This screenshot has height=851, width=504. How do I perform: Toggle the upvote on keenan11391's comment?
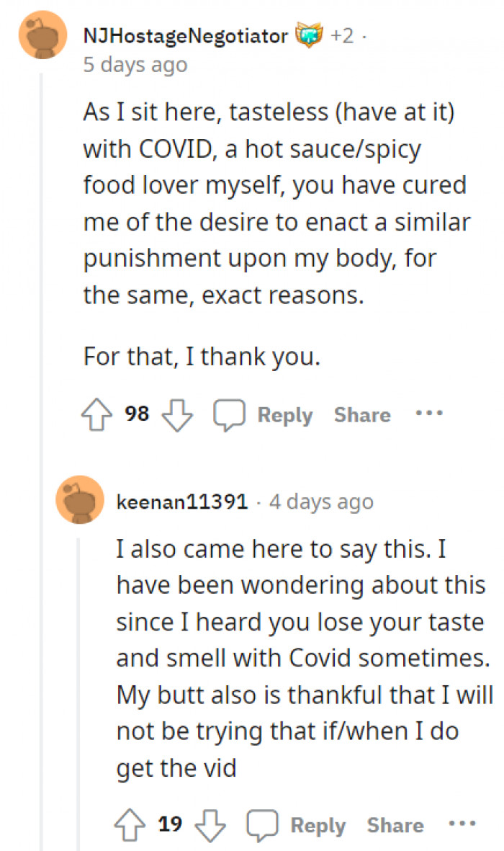click(x=130, y=824)
